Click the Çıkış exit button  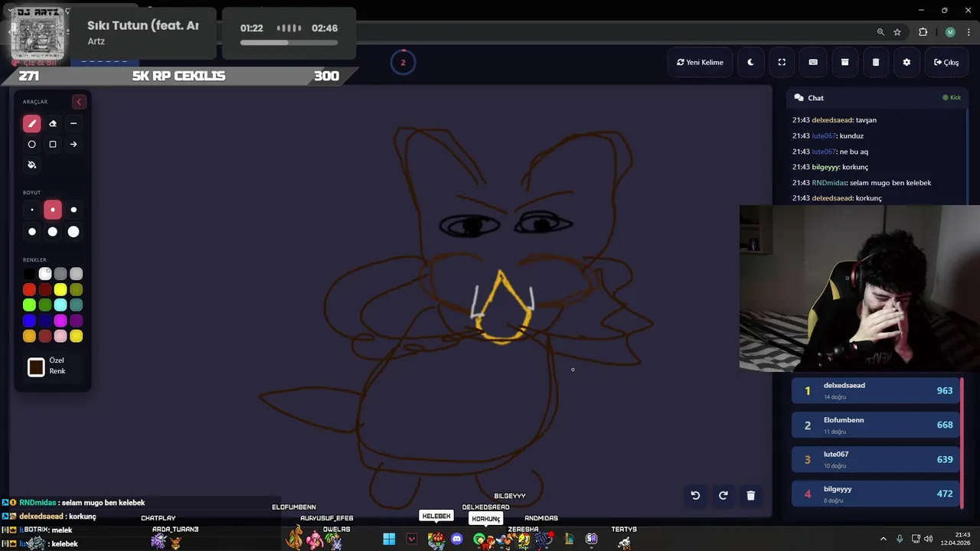pyautogui.click(x=946, y=62)
